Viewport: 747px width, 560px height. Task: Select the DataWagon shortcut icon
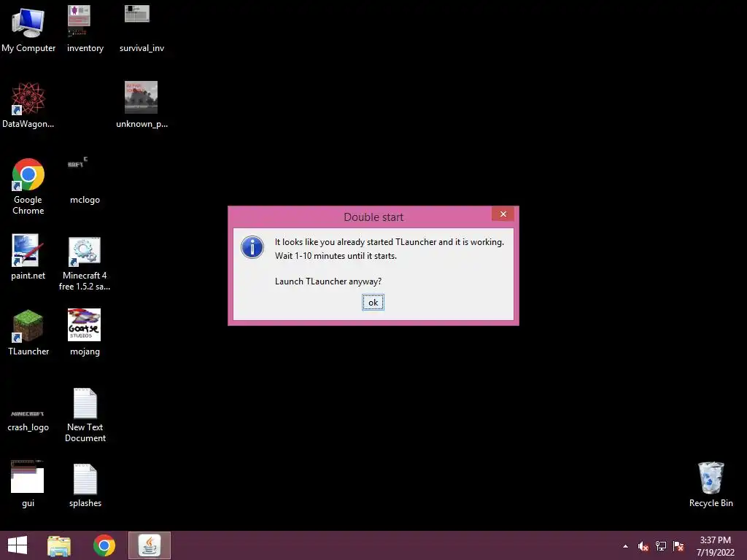pos(28,105)
